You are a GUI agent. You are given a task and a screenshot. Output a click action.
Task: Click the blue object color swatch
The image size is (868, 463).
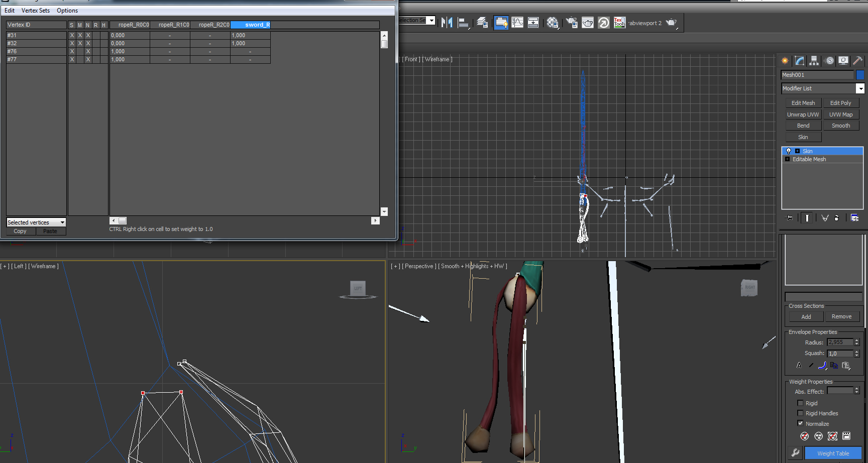pos(860,75)
